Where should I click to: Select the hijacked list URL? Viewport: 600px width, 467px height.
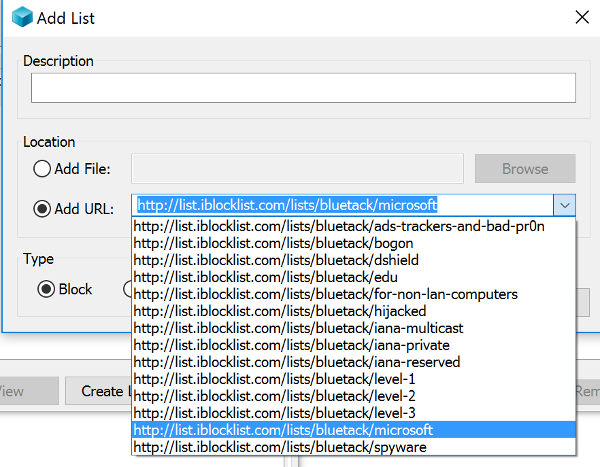(339, 311)
